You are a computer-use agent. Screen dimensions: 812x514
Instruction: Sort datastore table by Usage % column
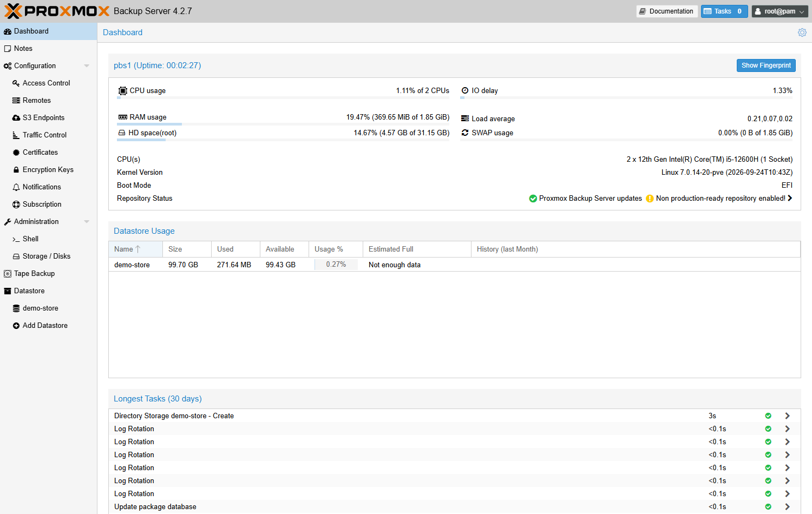pyautogui.click(x=336, y=249)
